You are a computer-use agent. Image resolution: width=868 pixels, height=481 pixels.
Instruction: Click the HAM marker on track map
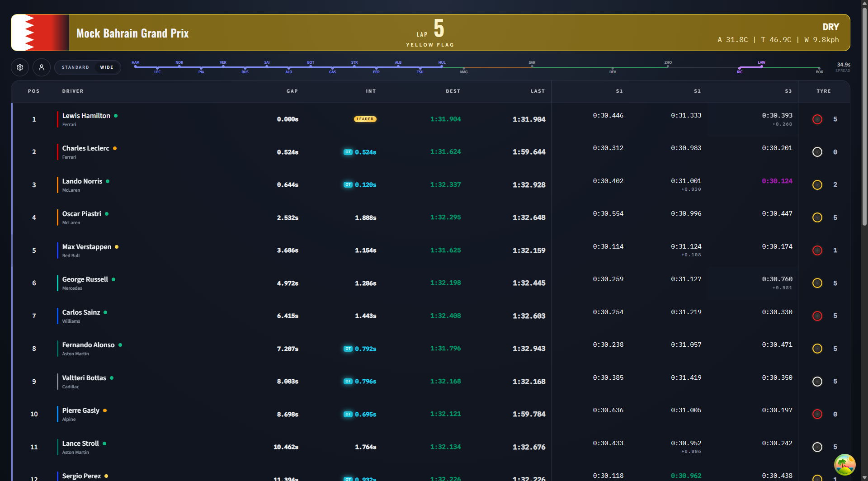click(136, 64)
